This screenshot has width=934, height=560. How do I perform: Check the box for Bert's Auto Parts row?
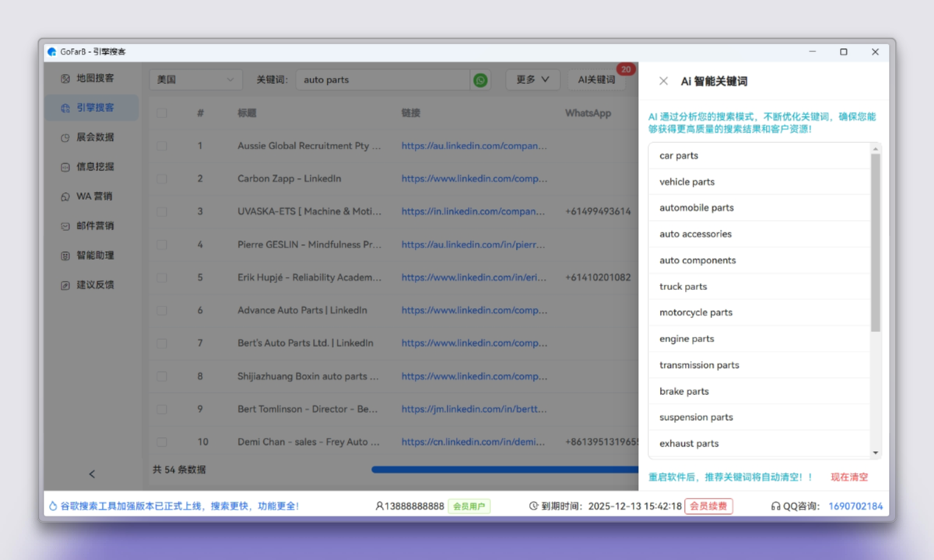click(x=162, y=343)
